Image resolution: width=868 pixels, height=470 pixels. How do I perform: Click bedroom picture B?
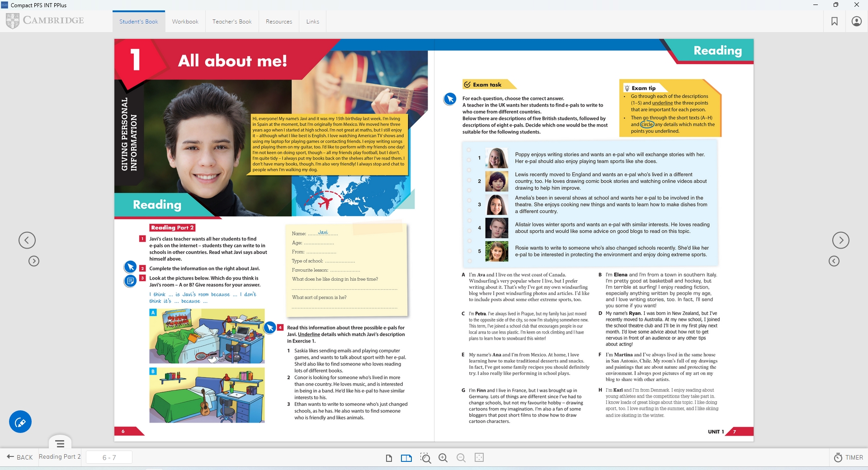pos(207,395)
